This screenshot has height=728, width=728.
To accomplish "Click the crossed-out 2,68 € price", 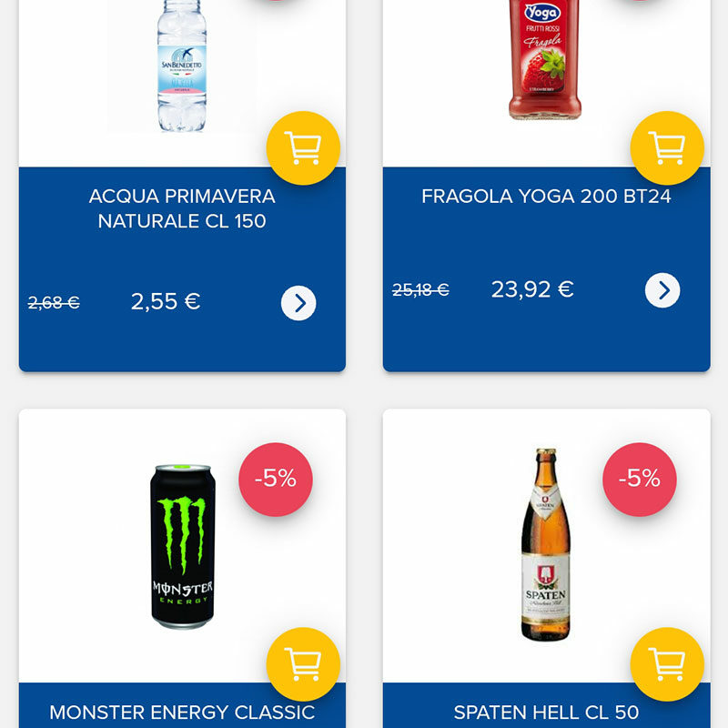I will point(54,303).
